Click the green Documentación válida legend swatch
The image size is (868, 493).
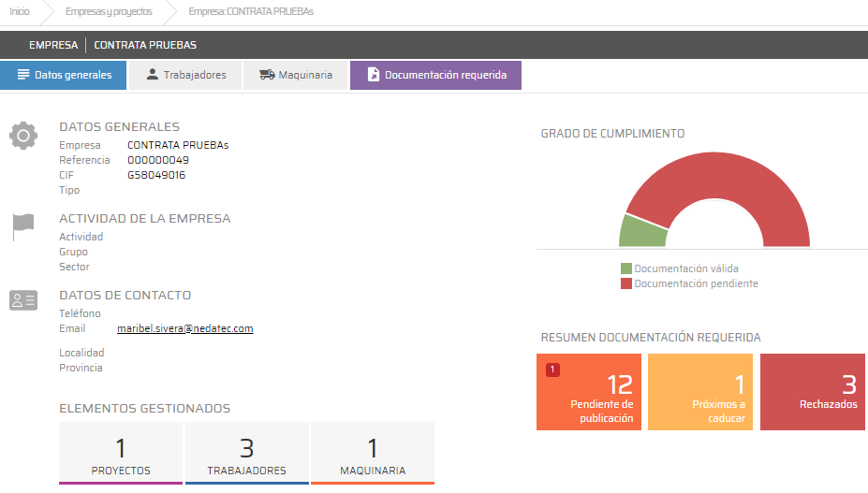626,268
